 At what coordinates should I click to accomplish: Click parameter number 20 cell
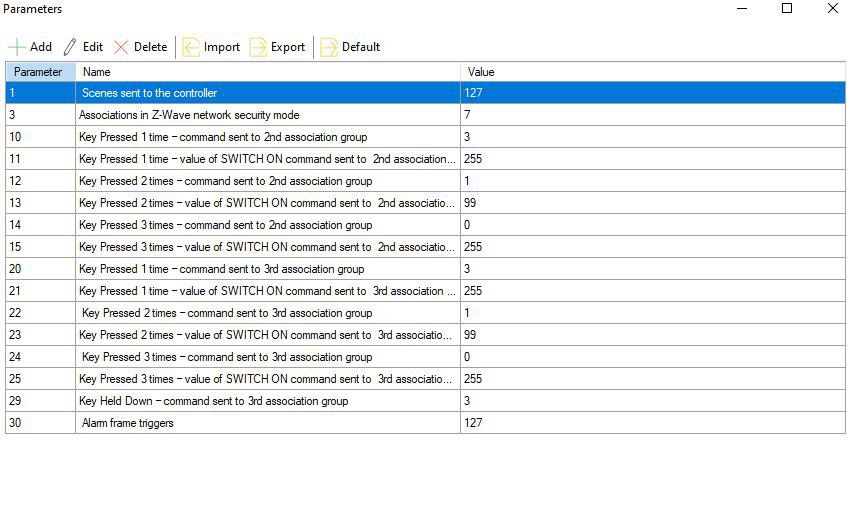pyautogui.click(x=41, y=269)
